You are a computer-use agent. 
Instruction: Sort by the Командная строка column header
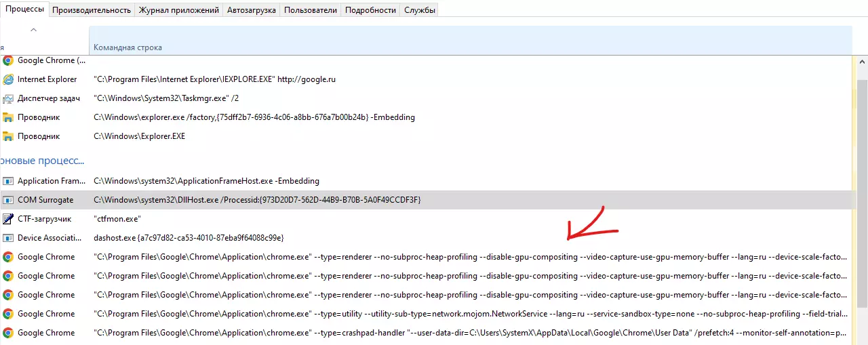[x=127, y=47]
